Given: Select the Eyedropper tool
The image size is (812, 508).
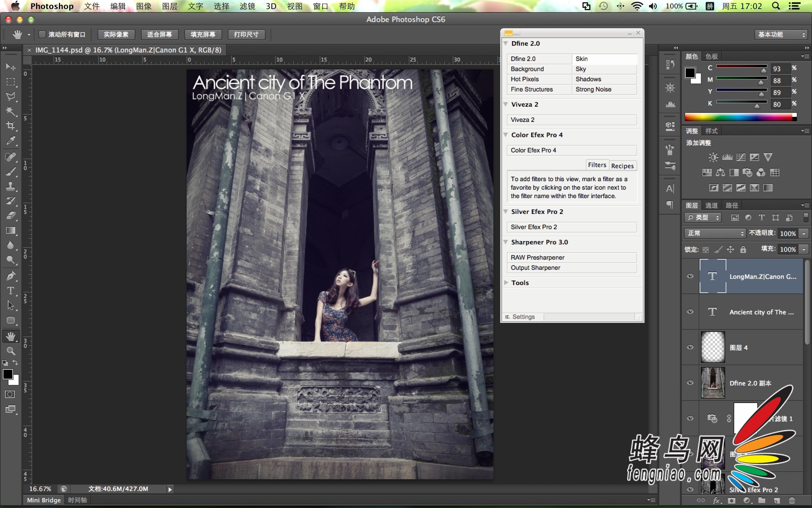Looking at the screenshot, I should tap(11, 141).
